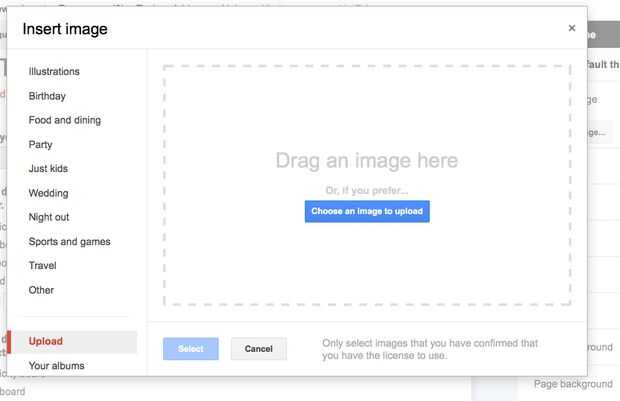620x401 pixels.
Task: Open the Other category
Action: click(x=42, y=290)
